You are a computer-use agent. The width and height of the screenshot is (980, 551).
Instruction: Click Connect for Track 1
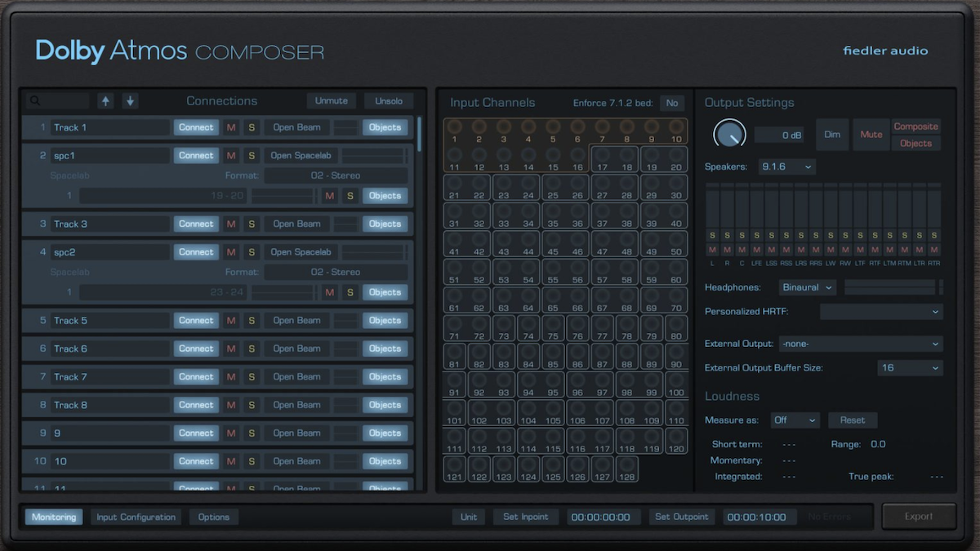[x=196, y=127]
